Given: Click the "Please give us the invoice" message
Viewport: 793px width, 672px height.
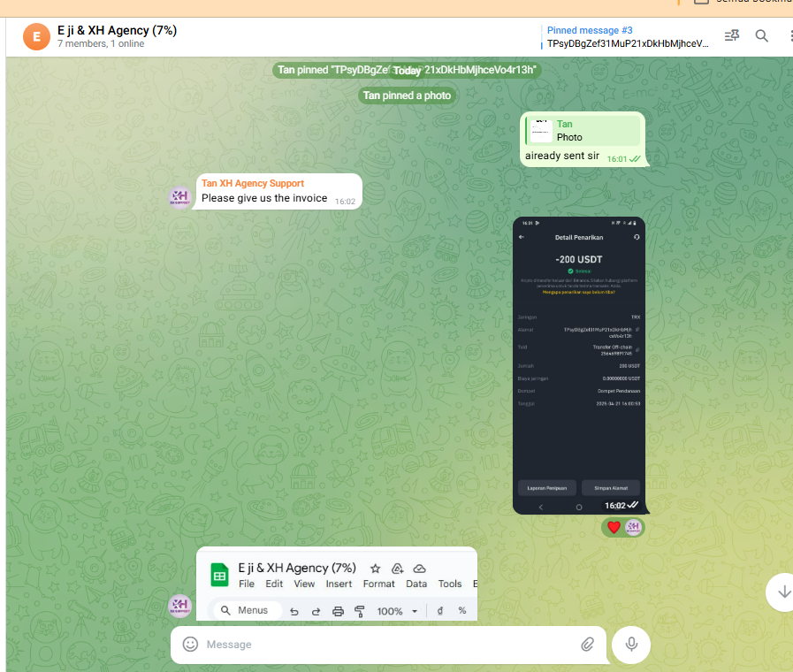Looking at the screenshot, I should (264, 198).
